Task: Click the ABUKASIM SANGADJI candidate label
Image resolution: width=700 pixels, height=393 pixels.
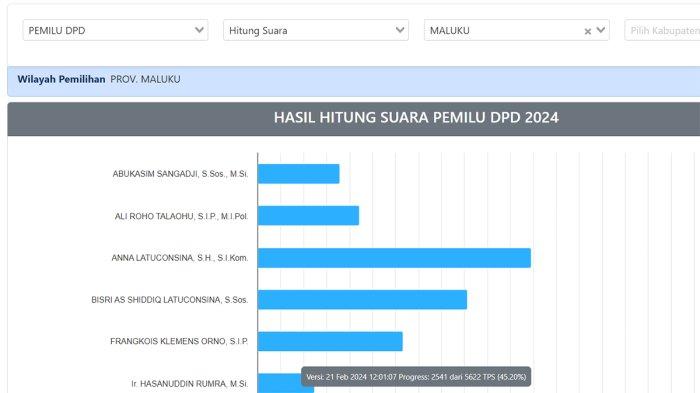Action: coord(180,174)
